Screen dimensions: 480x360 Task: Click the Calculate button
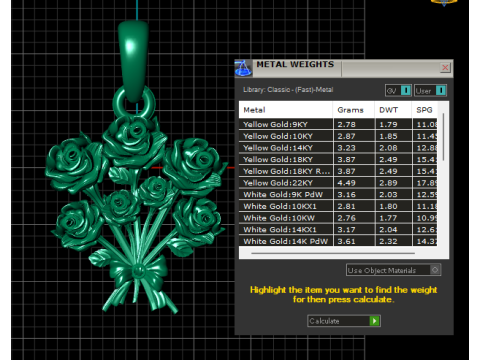344,321
